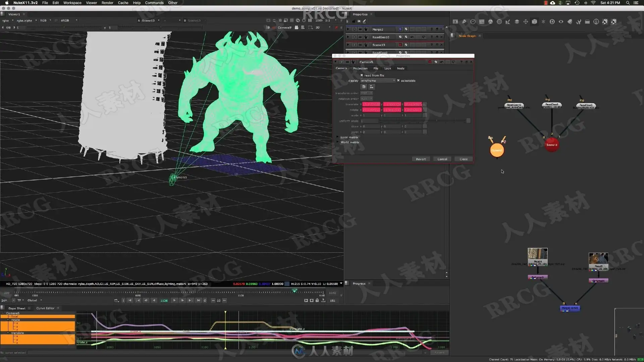
Task: Toggle the timeline lock icon
Action: [317, 300]
